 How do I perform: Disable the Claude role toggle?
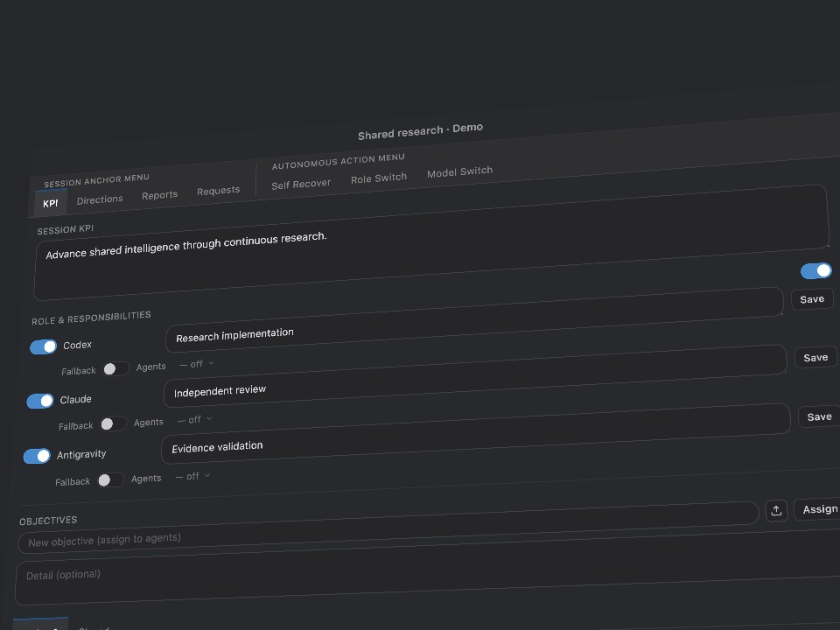click(40, 401)
